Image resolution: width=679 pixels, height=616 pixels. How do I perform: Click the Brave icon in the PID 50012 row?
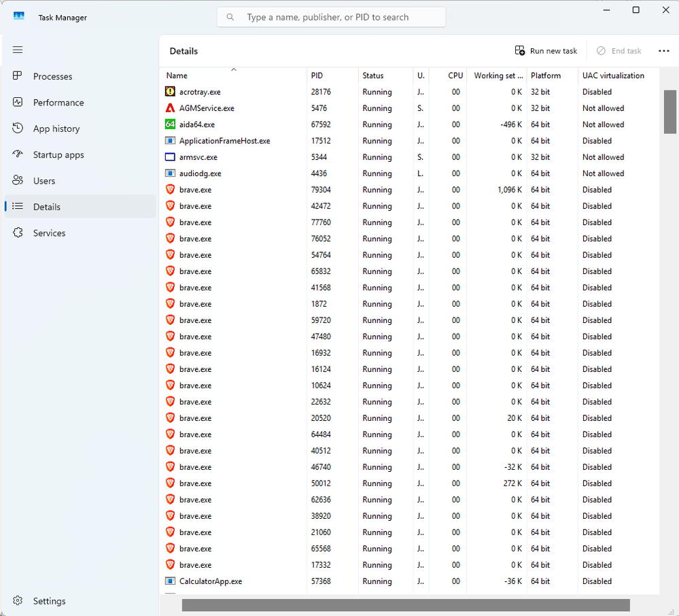(170, 483)
